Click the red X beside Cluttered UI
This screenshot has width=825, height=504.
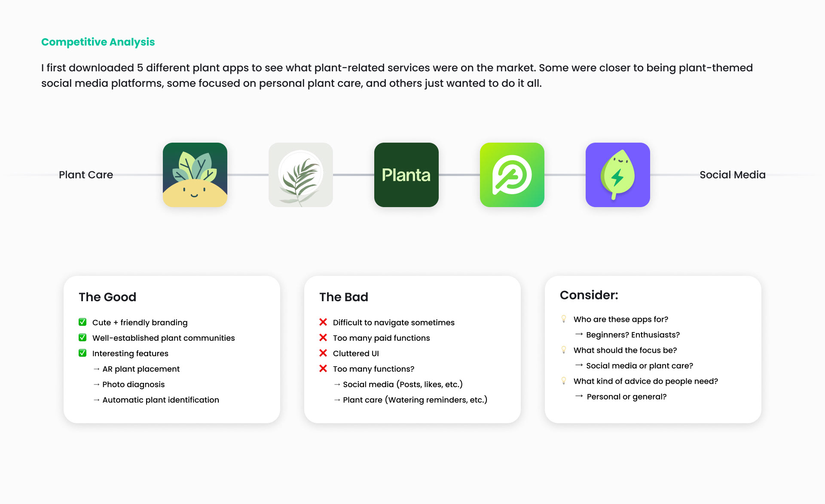pos(323,353)
